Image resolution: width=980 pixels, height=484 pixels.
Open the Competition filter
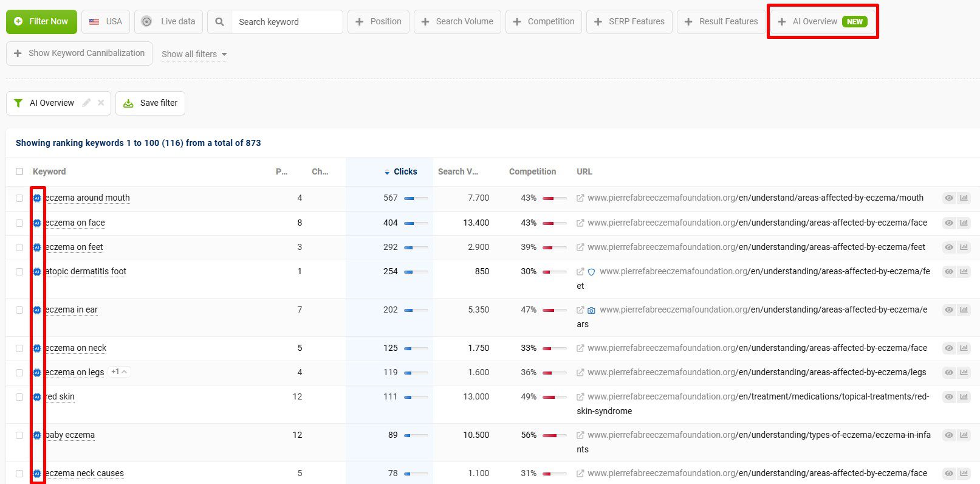(544, 22)
